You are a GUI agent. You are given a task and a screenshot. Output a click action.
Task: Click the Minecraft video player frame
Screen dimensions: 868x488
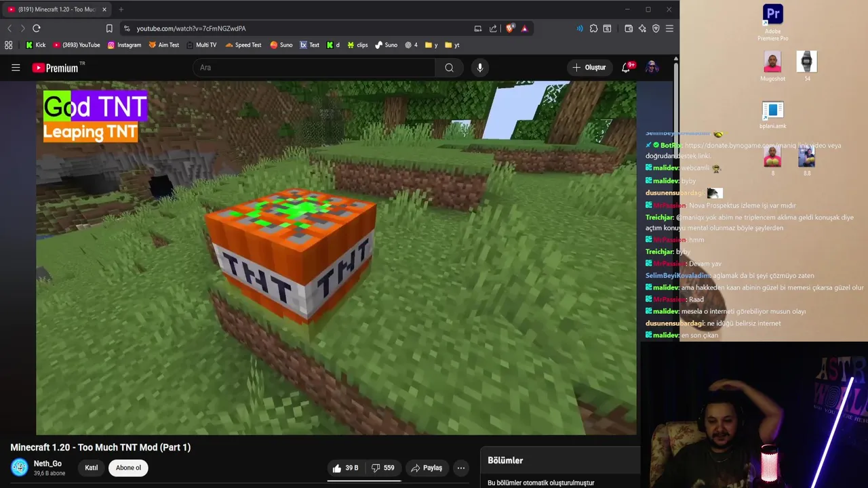[x=336, y=258]
